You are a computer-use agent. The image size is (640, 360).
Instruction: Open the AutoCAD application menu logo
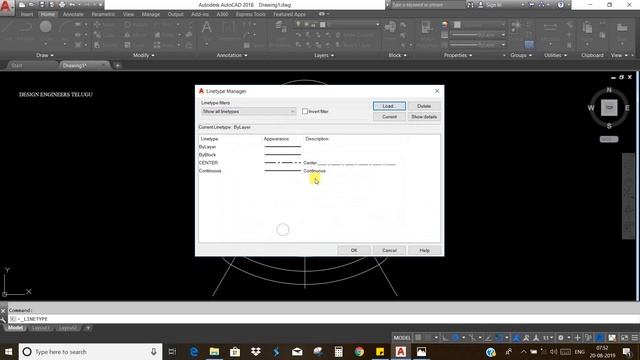pyautogui.click(x=6, y=7)
